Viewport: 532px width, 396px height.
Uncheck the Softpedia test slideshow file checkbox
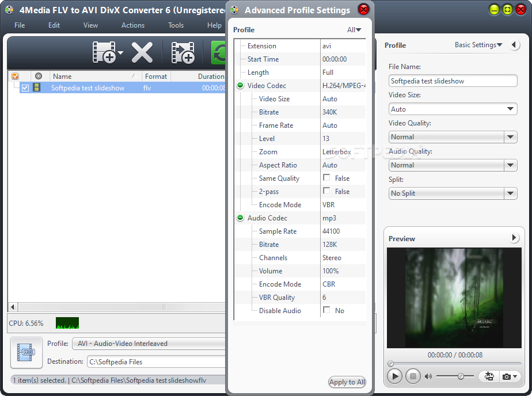[x=25, y=88]
